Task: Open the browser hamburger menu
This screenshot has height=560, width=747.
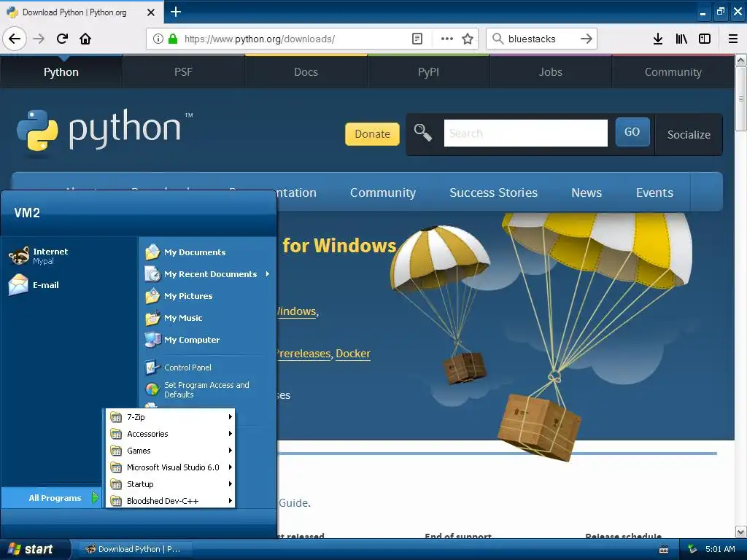Action: [x=733, y=39]
